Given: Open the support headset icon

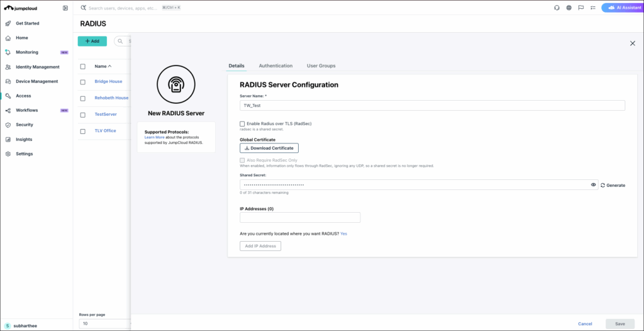Looking at the screenshot, I should click(x=557, y=8).
